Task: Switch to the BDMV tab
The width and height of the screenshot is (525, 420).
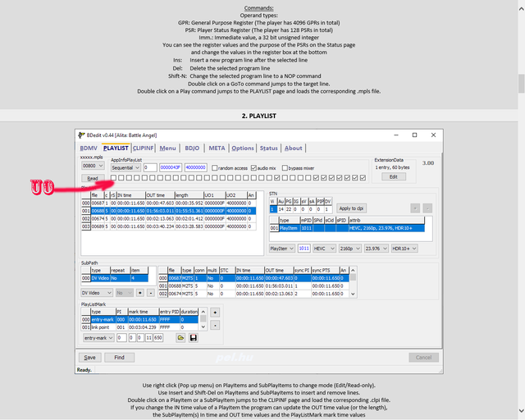Action: [x=89, y=148]
